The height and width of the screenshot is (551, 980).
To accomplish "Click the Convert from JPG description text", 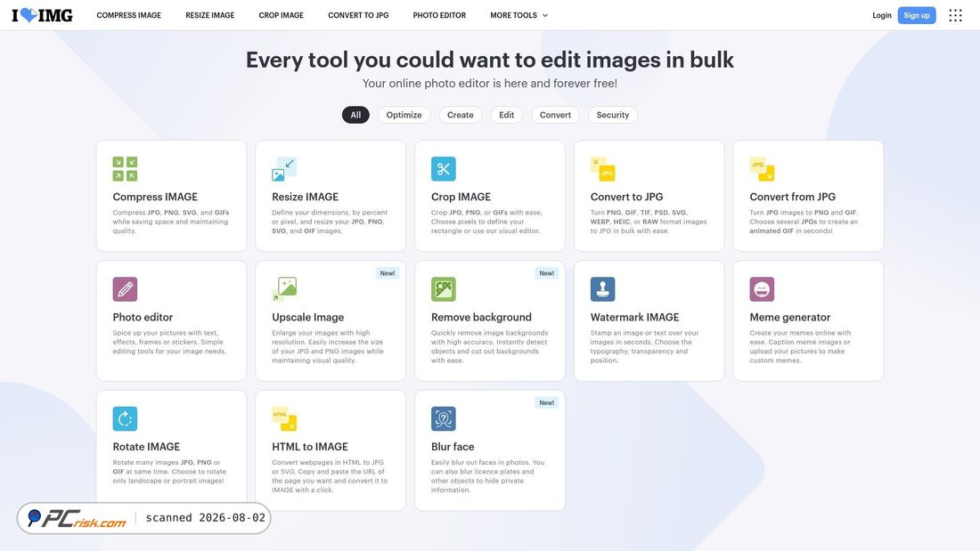I will coord(804,222).
